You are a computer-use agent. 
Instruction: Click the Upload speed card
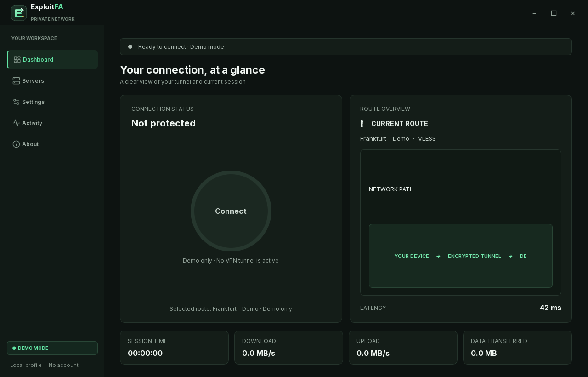coord(403,348)
